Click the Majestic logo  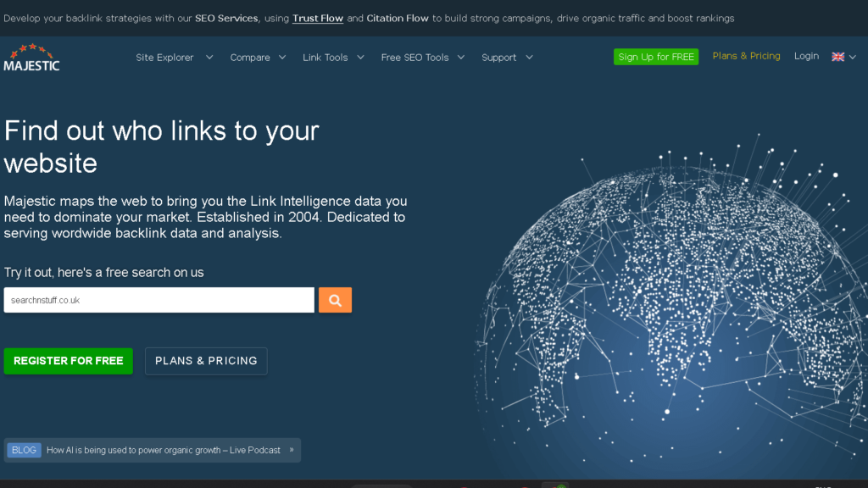point(31,58)
